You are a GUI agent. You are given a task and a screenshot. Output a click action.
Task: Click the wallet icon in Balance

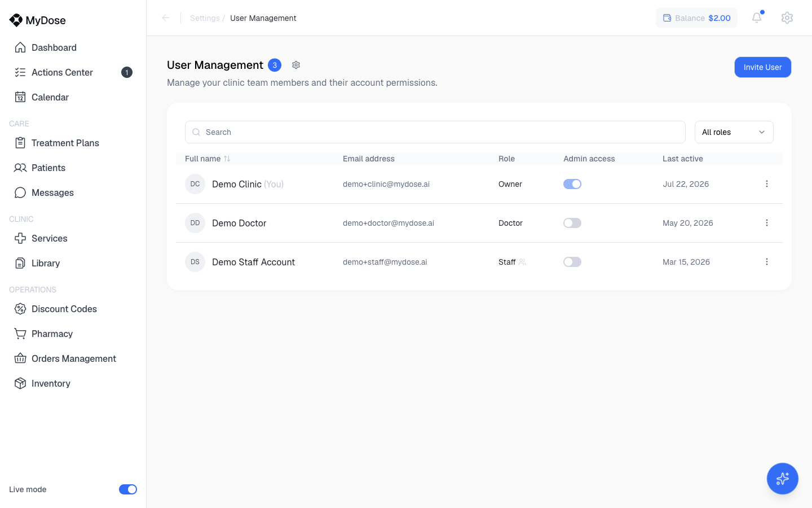667,18
